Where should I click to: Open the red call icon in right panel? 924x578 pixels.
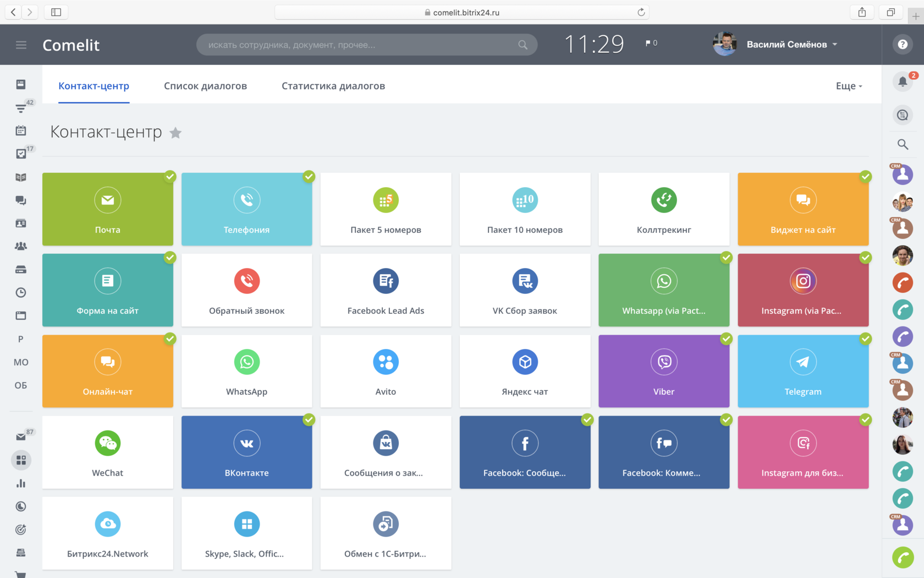(903, 282)
